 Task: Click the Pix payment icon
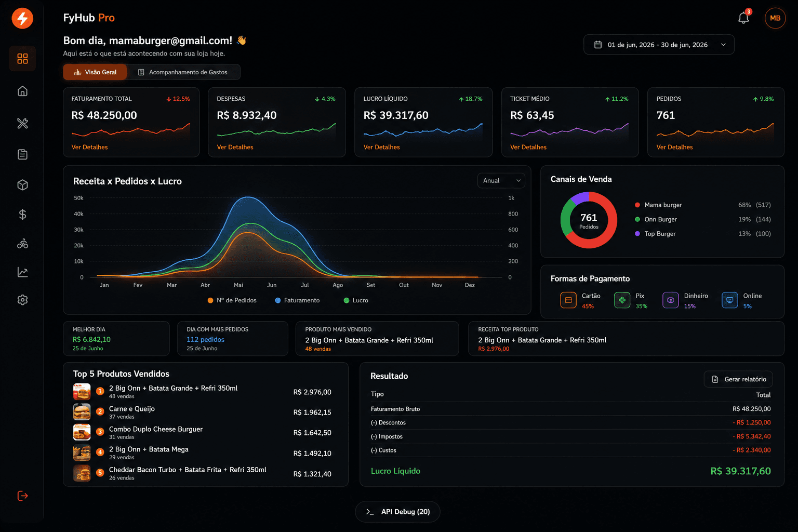pyautogui.click(x=622, y=300)
